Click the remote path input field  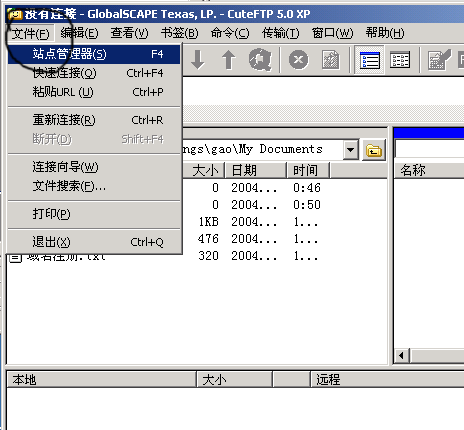(x=429, y=149)
